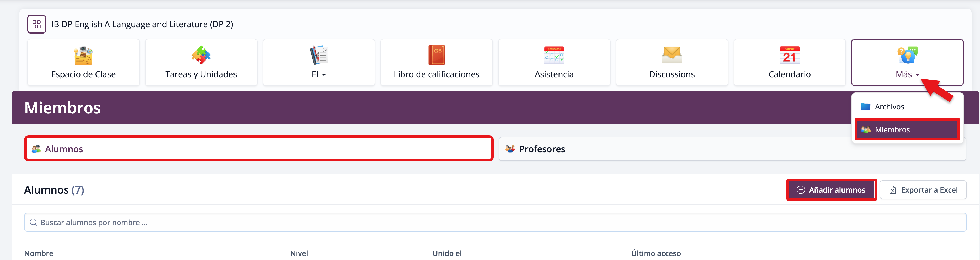
Task: Click the class grid icon beside course title
Action: [x=36, y=24]
